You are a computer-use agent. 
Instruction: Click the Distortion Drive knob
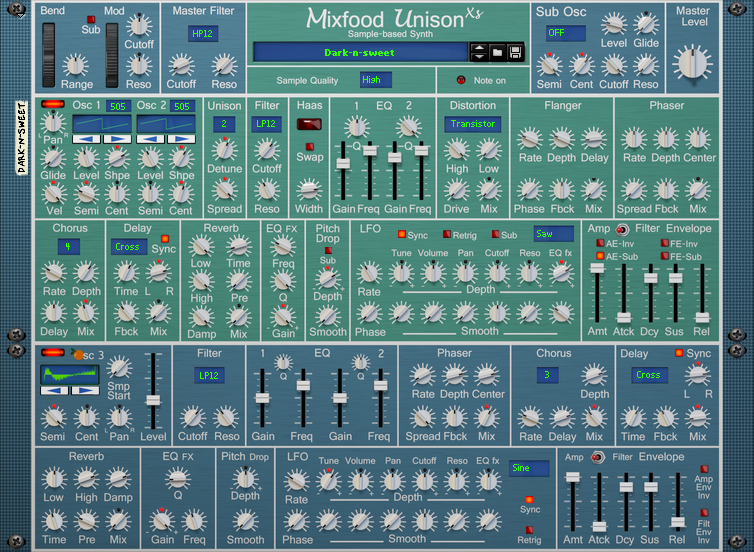click(456, 190)
